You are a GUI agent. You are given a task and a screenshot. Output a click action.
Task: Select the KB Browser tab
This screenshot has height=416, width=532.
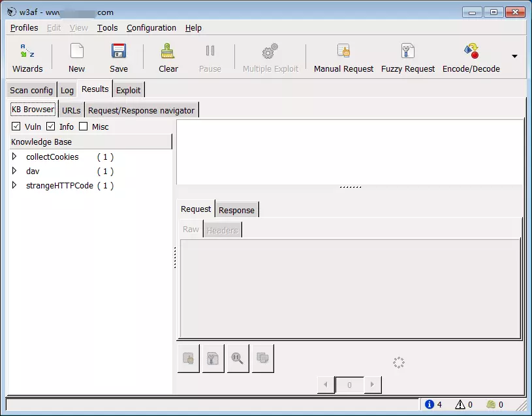click(x=33, y=109)
